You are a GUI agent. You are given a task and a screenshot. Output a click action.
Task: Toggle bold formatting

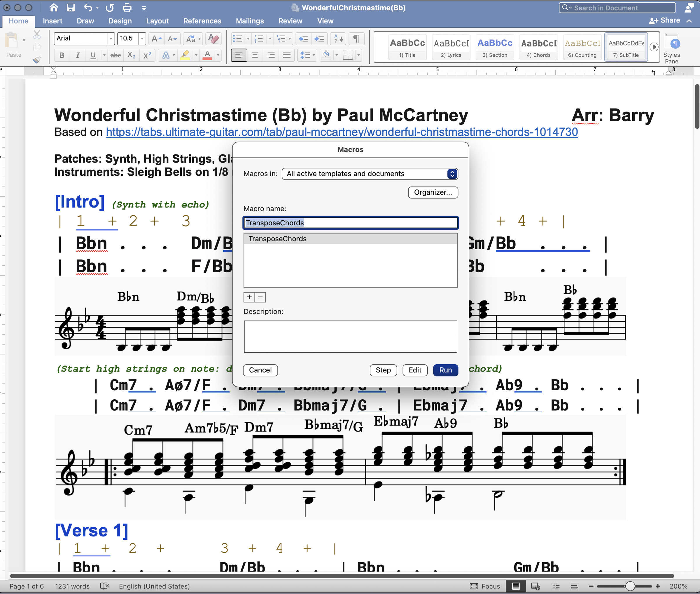click(x=62, y=55)
